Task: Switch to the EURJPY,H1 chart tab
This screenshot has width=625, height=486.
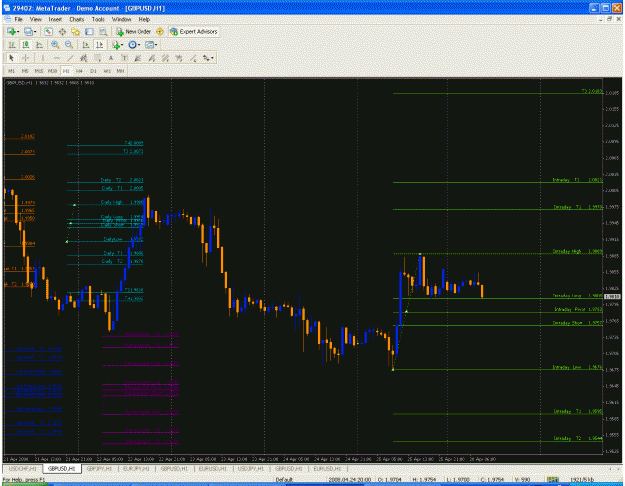Action: click(x=137, y=469)
